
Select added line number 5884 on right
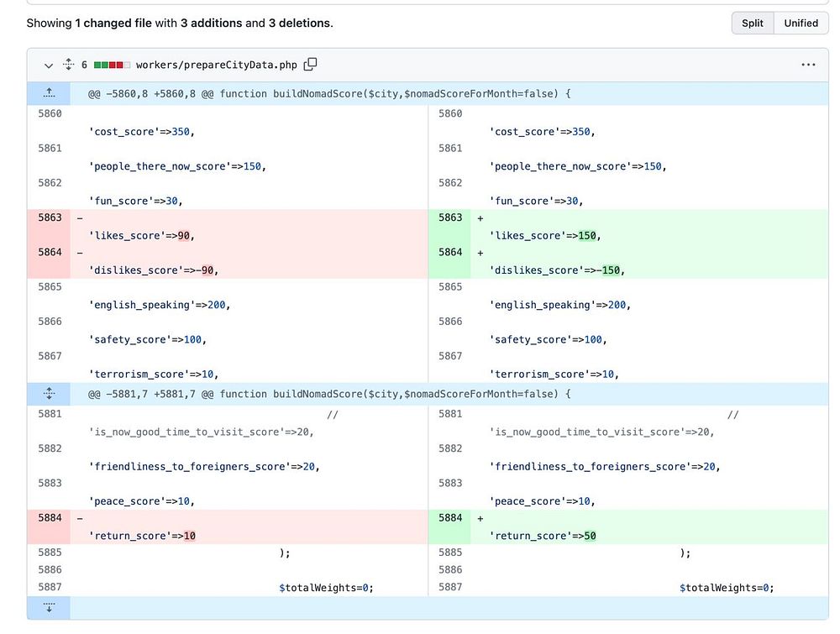[450, 518]
